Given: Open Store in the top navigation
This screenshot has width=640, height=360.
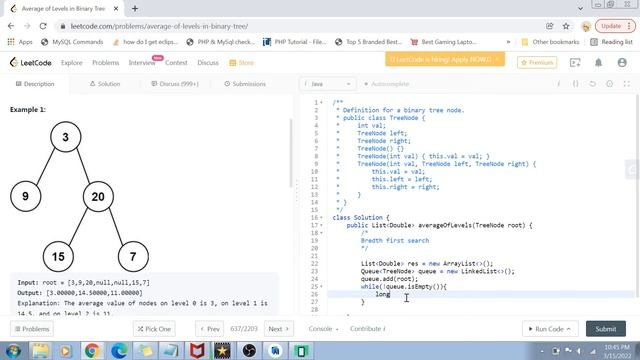Looking at the screenshot, I should [242, 62].
